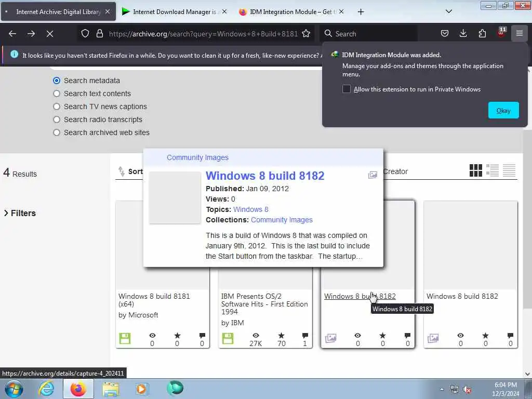Expand the list all tabs chevron
The height and width of the screenshot is (399, 532).
click(448, 11)
